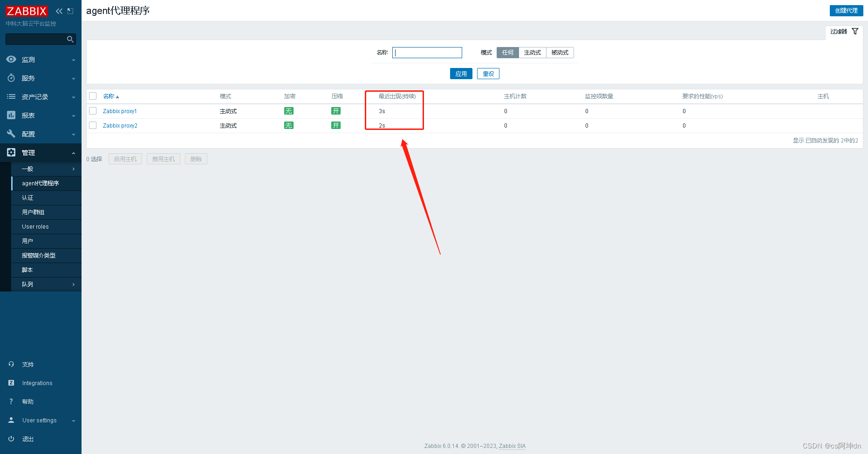
Task: Open the 认证 menu item
Action: [46, 197]
